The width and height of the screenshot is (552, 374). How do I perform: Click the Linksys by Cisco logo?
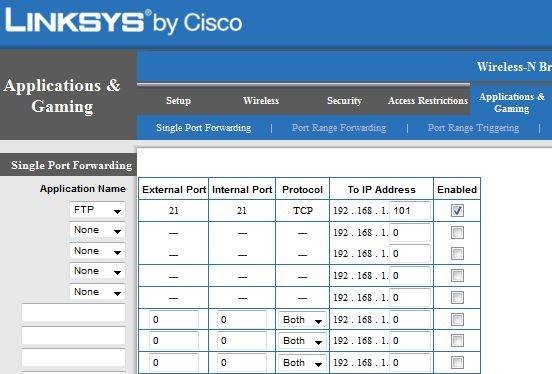pyautogui.click(x=124, y=21)
